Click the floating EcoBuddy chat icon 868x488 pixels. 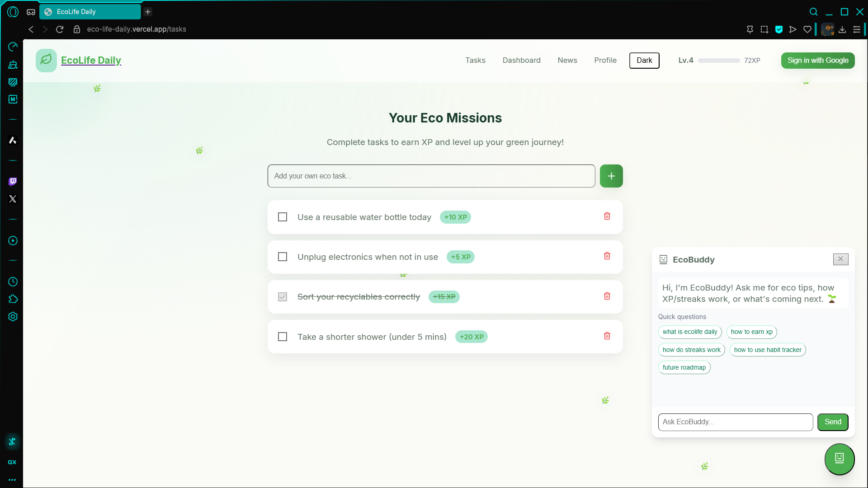pyautogui.click(x=839, y=459)
